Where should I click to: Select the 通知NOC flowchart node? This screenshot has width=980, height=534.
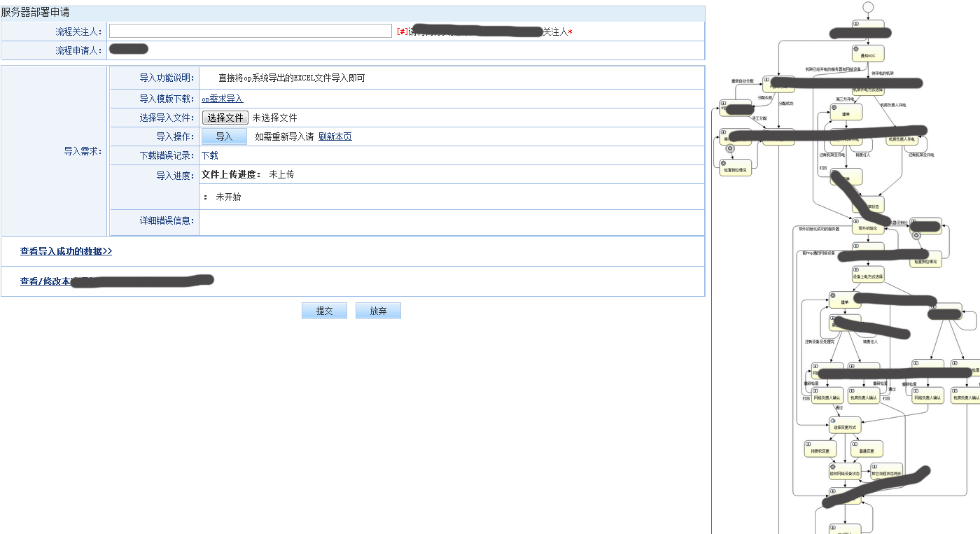[868, 53]
